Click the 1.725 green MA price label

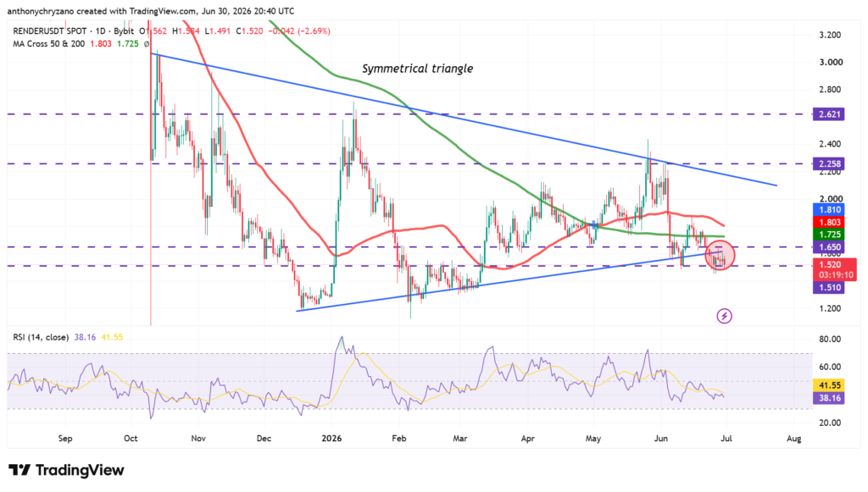pos(829,235)
